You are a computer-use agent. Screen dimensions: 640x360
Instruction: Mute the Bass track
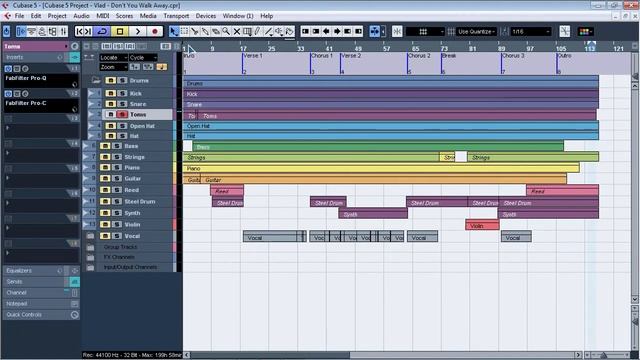(x=105, y=146)
